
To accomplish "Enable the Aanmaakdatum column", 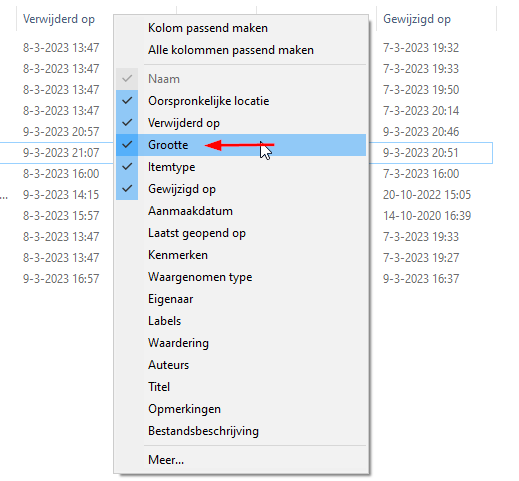I will [x=241, y=211].
